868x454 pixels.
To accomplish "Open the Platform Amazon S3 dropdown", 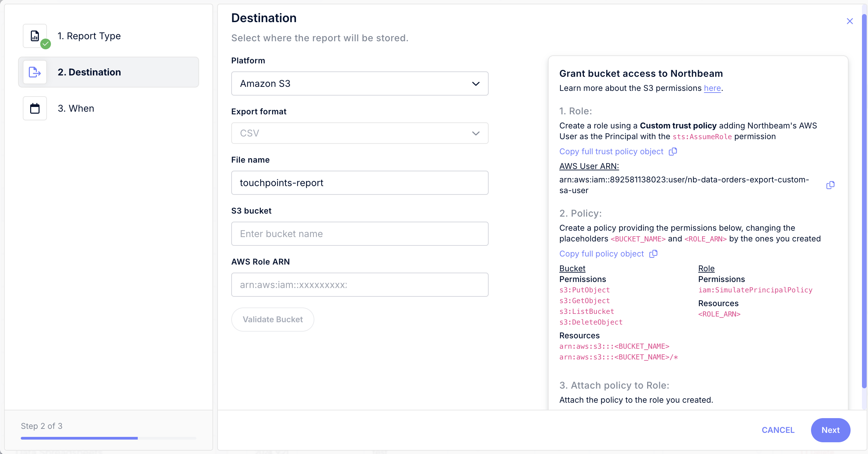I will (359, 83).
